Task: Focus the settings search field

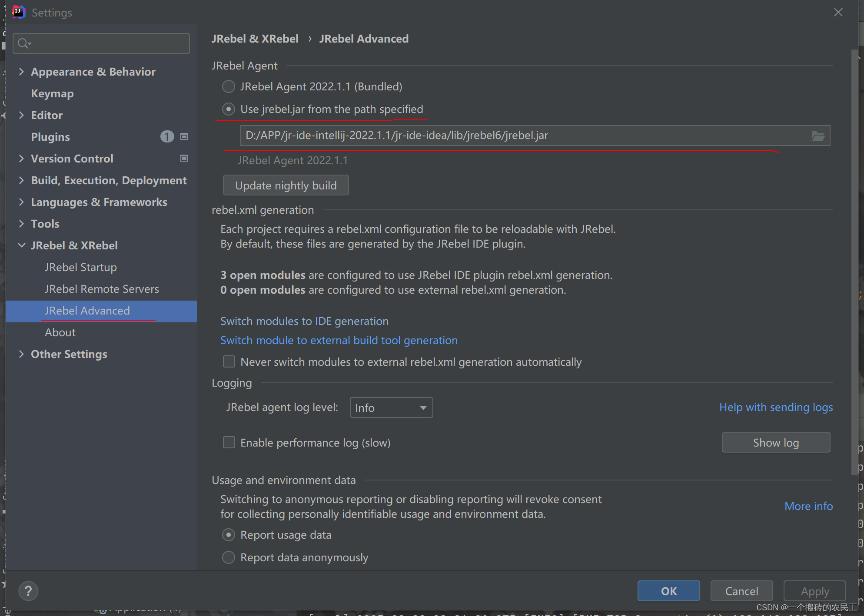Action: [101, 43]
